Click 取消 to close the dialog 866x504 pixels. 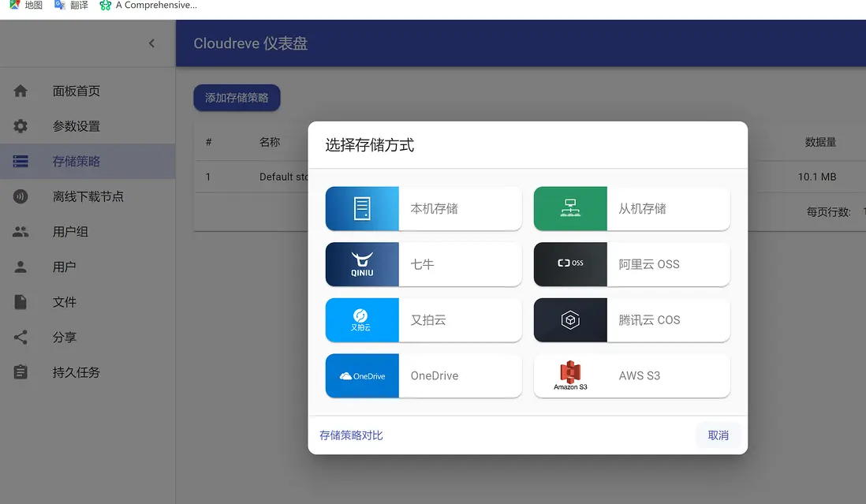coord(718,435)
